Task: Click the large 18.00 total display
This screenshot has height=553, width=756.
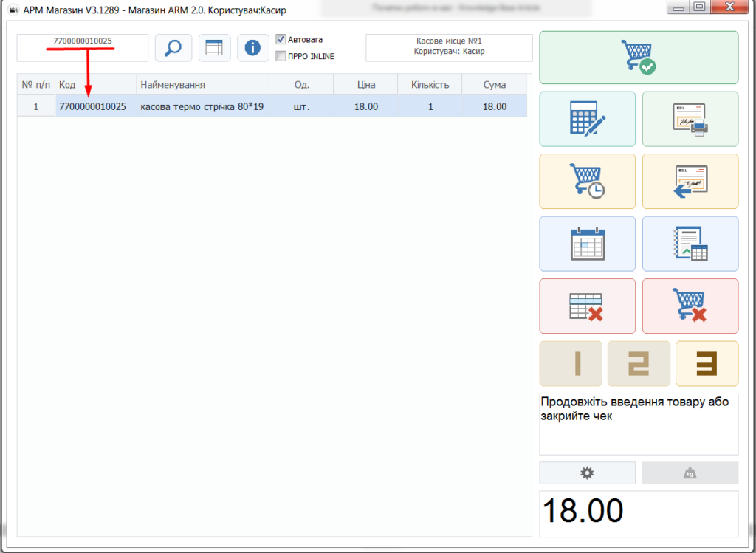Action: click(639, 513)
